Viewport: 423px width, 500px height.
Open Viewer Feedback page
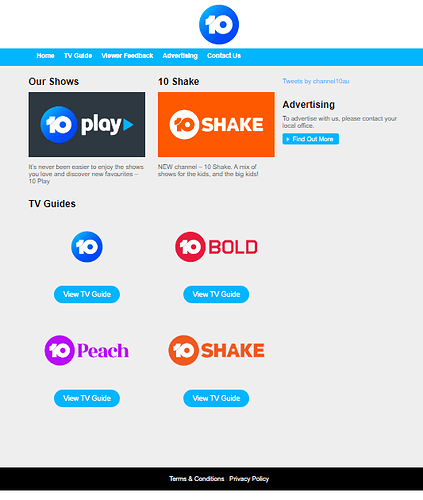point(127,56)
